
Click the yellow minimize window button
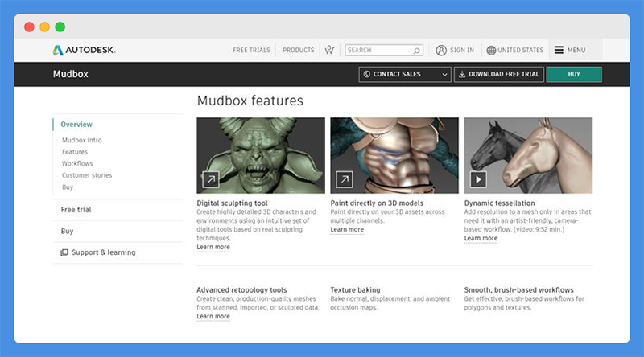pos(45,27)
